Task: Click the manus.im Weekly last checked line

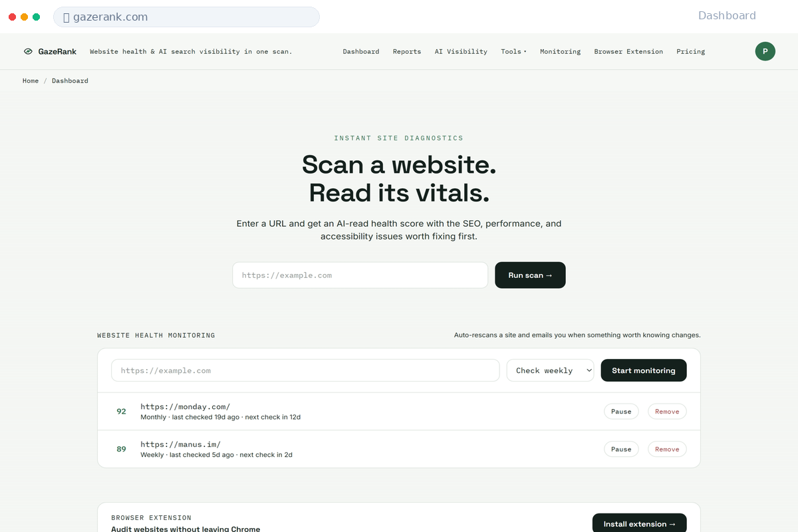Action: [x=217, y=455]
